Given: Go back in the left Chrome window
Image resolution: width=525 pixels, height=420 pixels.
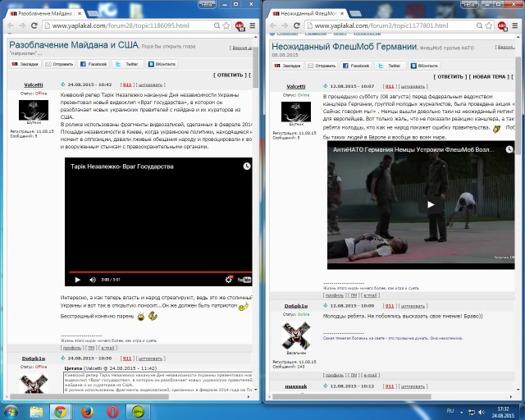Looking at the screenshot, I should pyautogui.click(x=11, y=25).
